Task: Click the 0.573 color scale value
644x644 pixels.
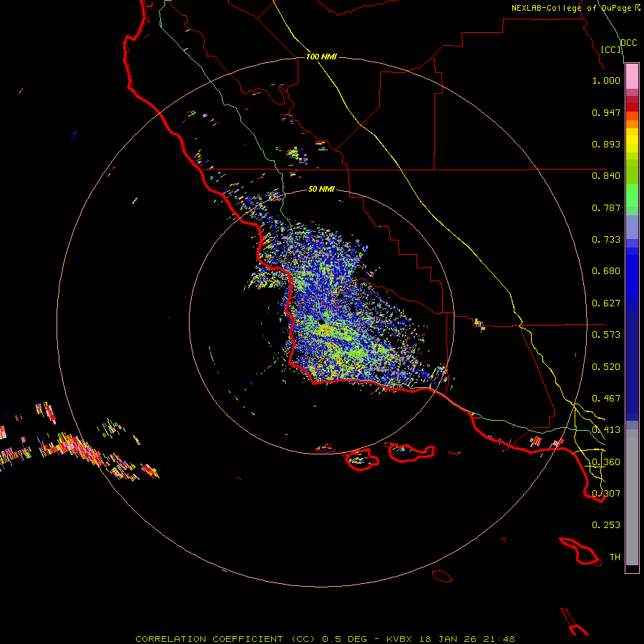Action: [x=606, y=335]
